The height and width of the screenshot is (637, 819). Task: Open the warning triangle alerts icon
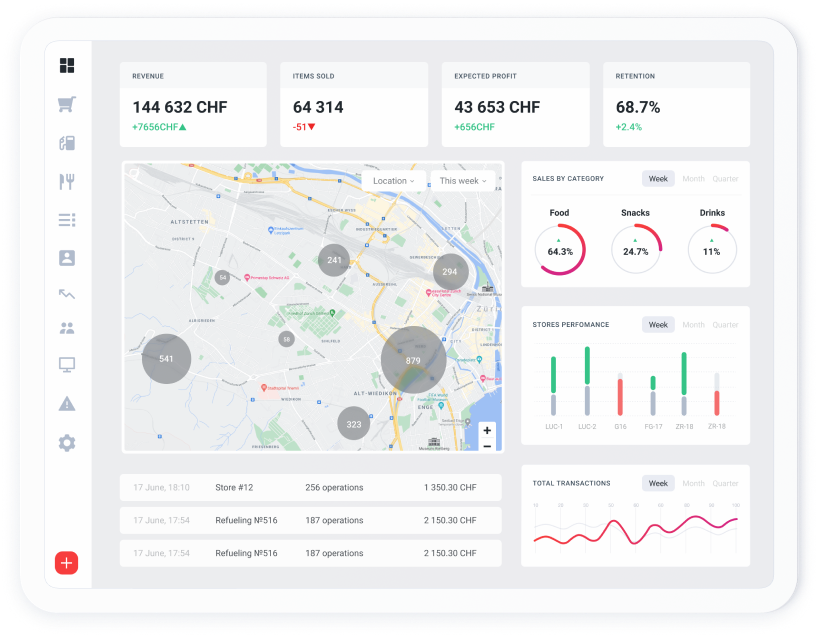(67, 404)
